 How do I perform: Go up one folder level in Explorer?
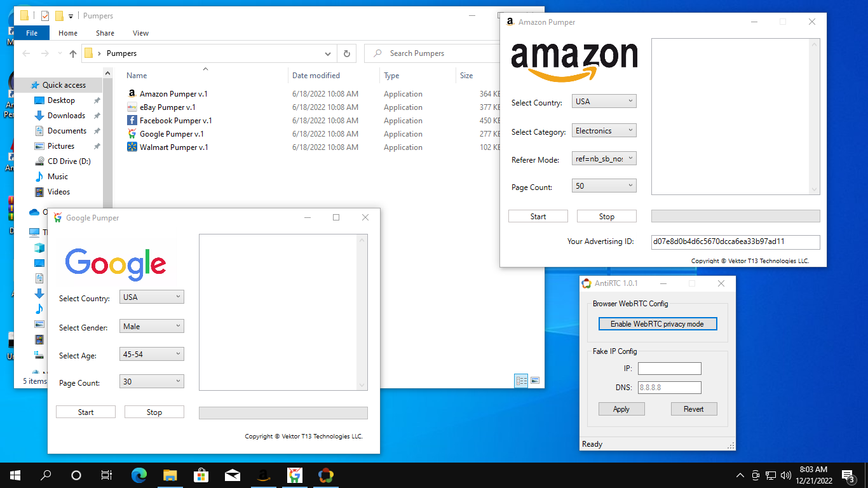coord(73,53)
